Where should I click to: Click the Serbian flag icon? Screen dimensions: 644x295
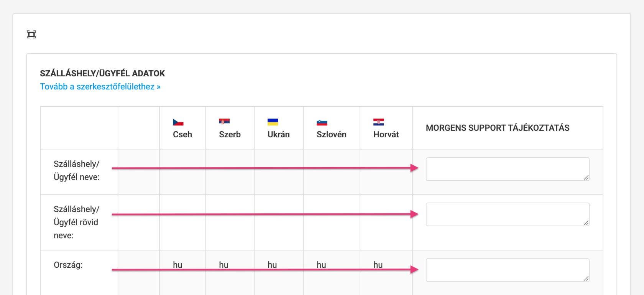click(x=224, y=122)
